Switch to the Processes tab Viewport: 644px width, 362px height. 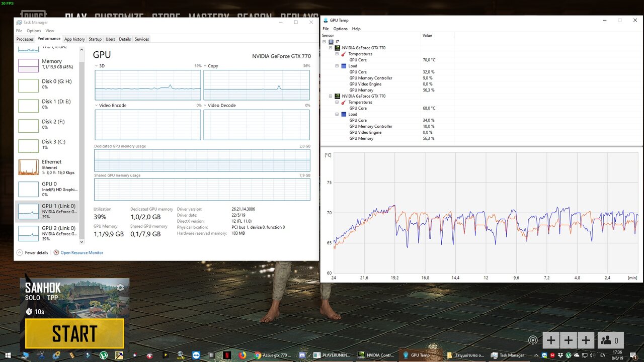pos(25,39)
